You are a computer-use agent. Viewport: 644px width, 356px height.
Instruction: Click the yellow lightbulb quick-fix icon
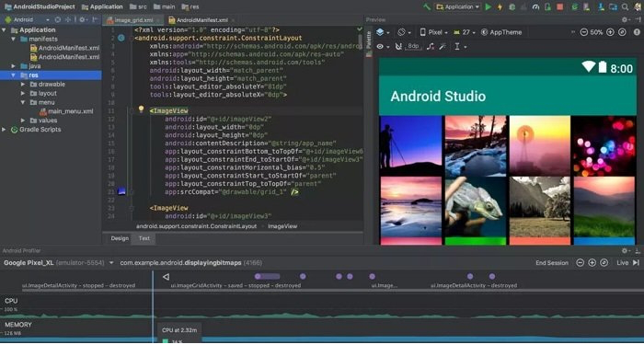(x=141, y=109)
